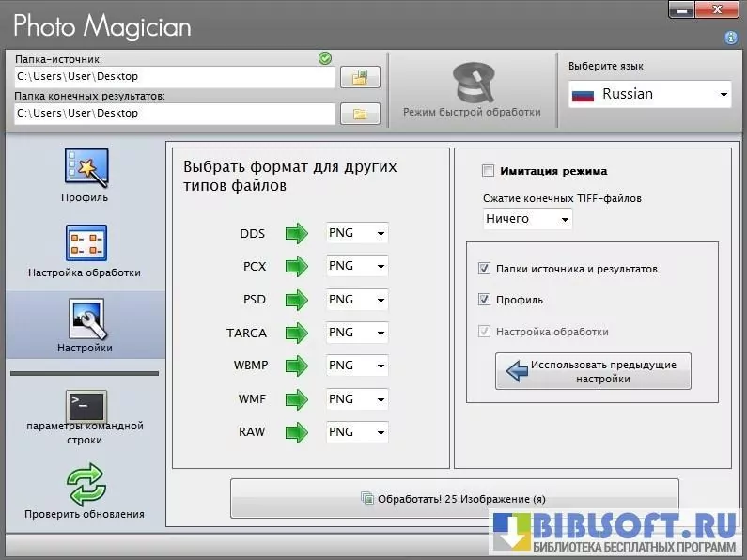This screenshot has width=747, height=560.
Task: Expand TIFF compression Ничего dropdown
Action: [527, 219]
